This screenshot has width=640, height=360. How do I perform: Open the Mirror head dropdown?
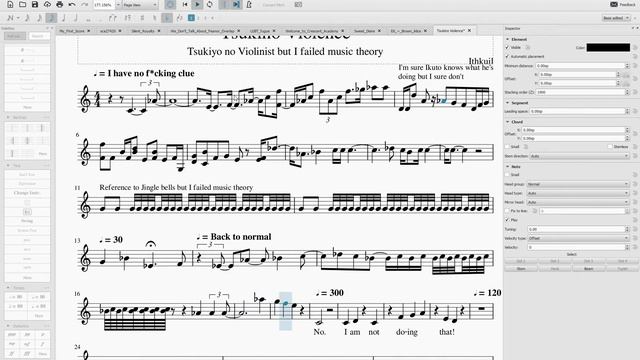tap(578, 202)
